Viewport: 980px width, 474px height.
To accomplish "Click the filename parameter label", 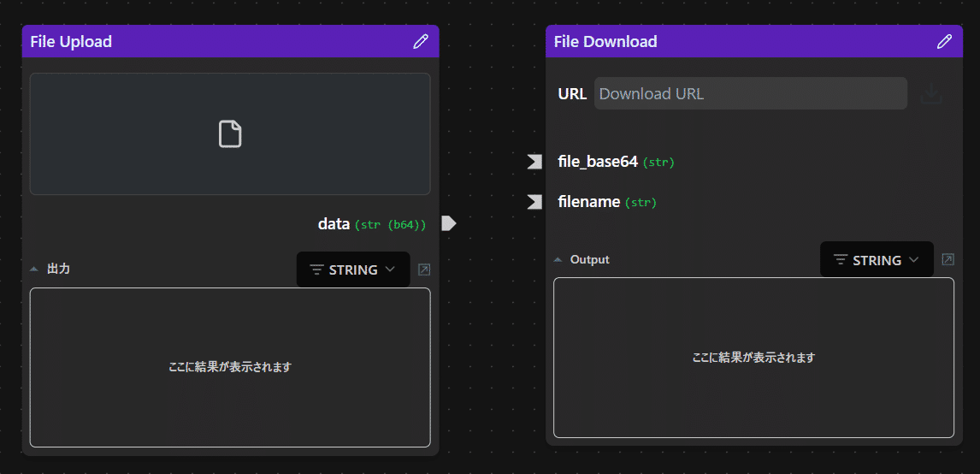I will 588,202.
